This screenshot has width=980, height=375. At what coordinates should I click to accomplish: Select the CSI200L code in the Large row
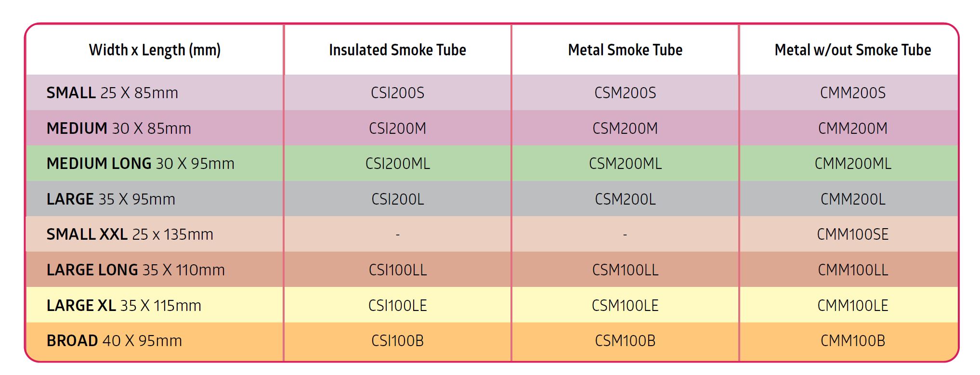397,199
